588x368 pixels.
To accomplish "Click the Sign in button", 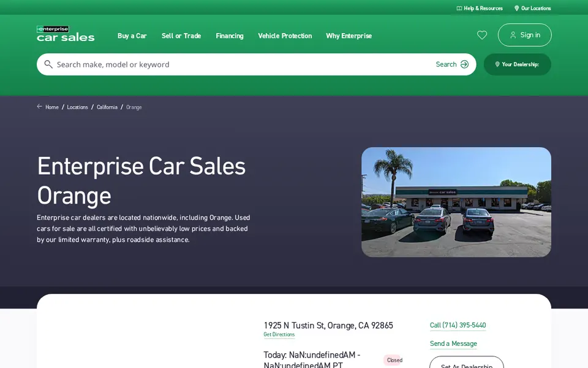I will coord(525,35).
